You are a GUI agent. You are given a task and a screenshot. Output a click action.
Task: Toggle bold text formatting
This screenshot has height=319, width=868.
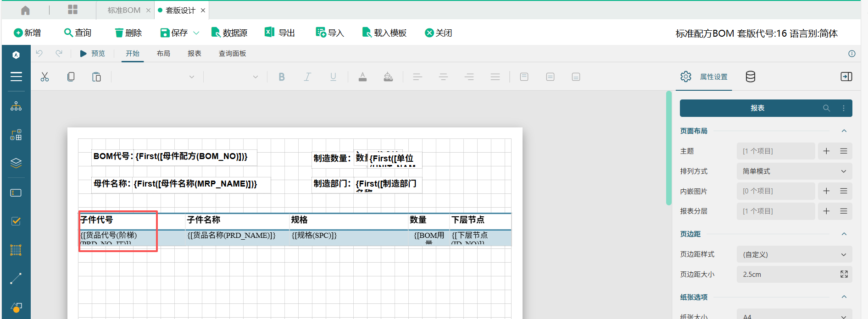click(282, 77)
